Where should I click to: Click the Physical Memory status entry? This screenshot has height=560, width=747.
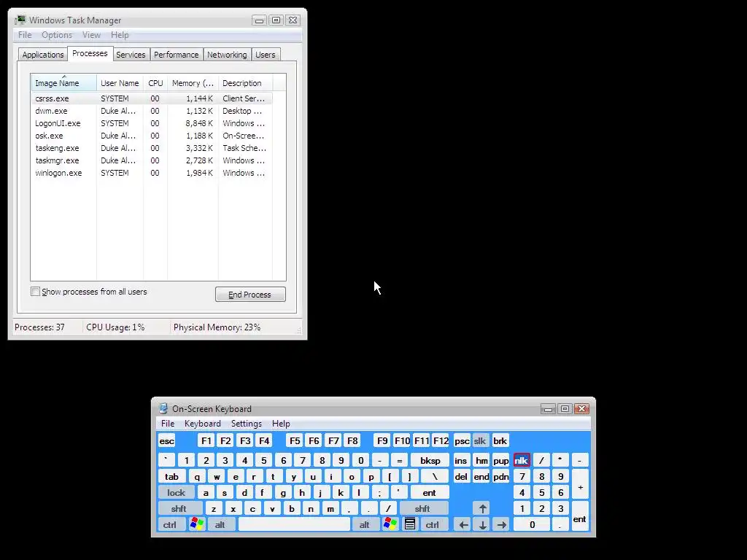(x=217, y=327)
